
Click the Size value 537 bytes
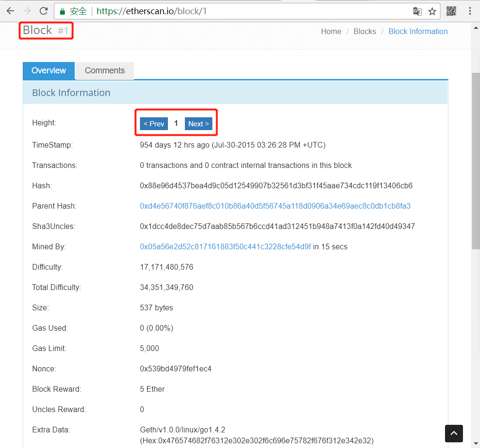click(x=157, y=308)
